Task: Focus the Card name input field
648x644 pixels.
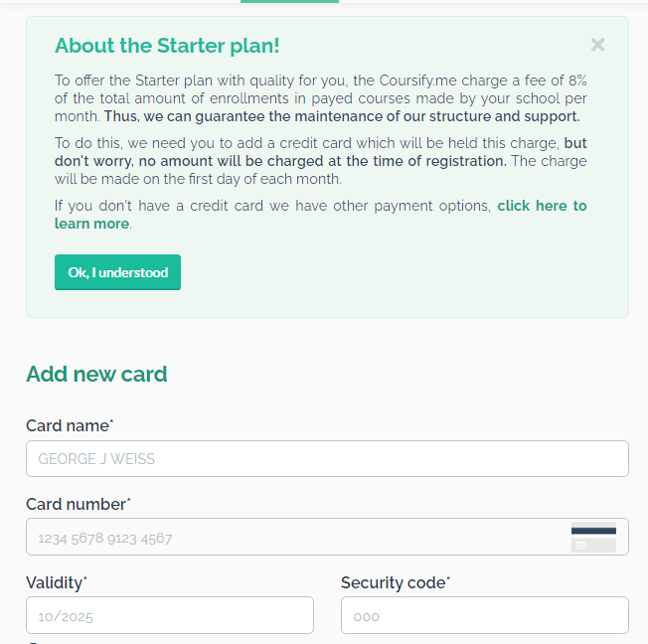Action: tap(327, 458)
